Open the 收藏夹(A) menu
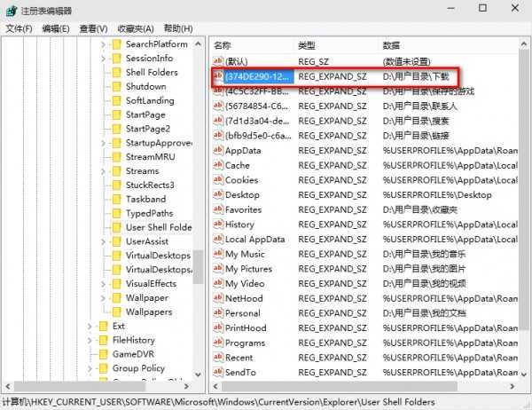 (135, 28)
